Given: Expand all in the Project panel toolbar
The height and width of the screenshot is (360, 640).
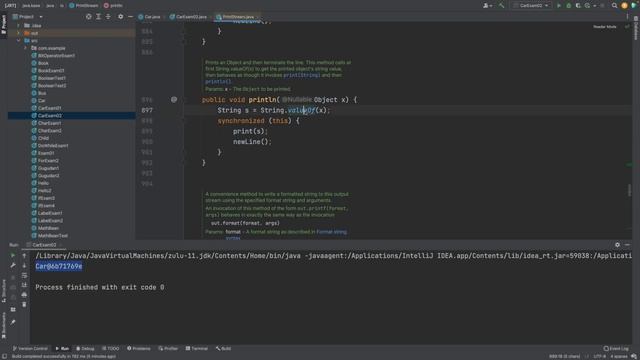Looking at the screenshot, I should (x=98, y=17).
